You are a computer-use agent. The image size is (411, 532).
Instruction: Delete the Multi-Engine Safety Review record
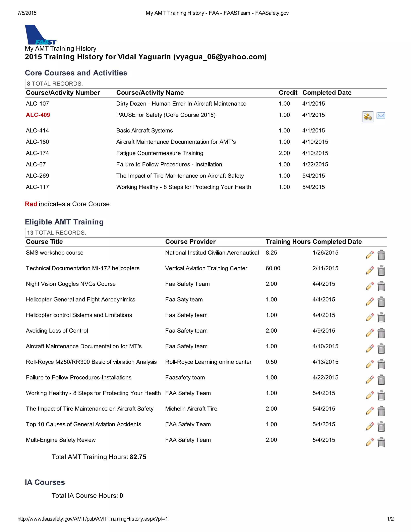(x=381, y=442)
